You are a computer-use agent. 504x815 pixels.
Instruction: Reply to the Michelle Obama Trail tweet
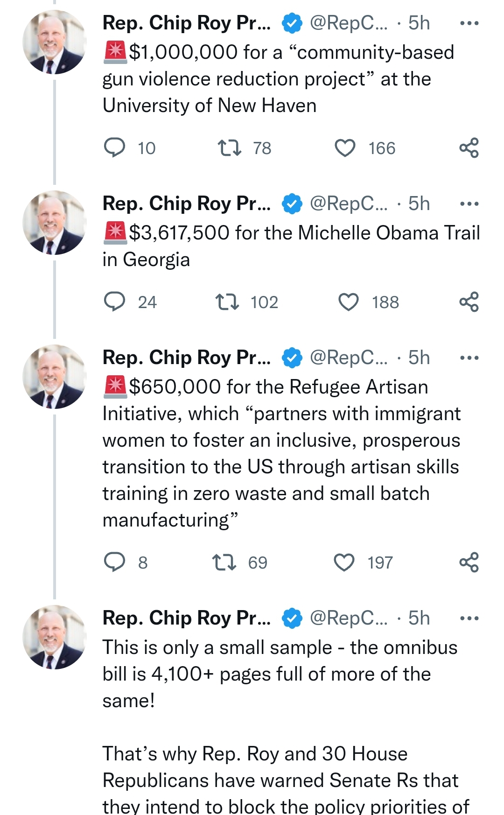pos(114,302)
